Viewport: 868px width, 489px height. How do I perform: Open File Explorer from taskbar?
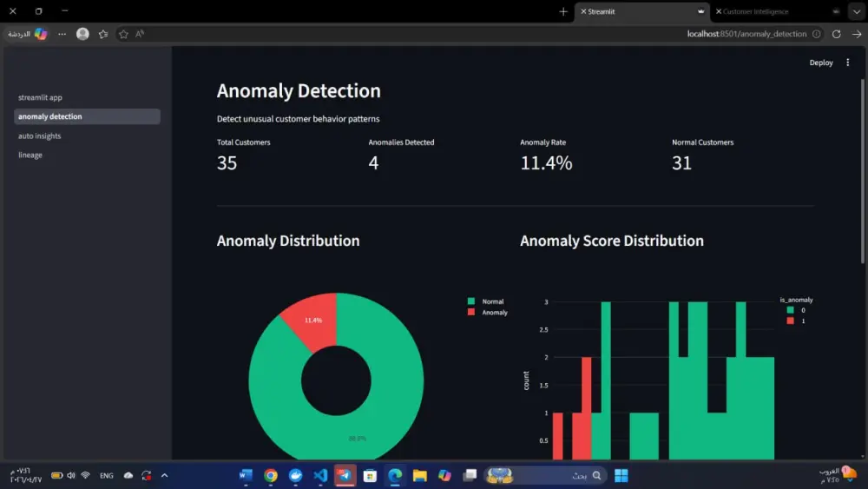[419, 476]
